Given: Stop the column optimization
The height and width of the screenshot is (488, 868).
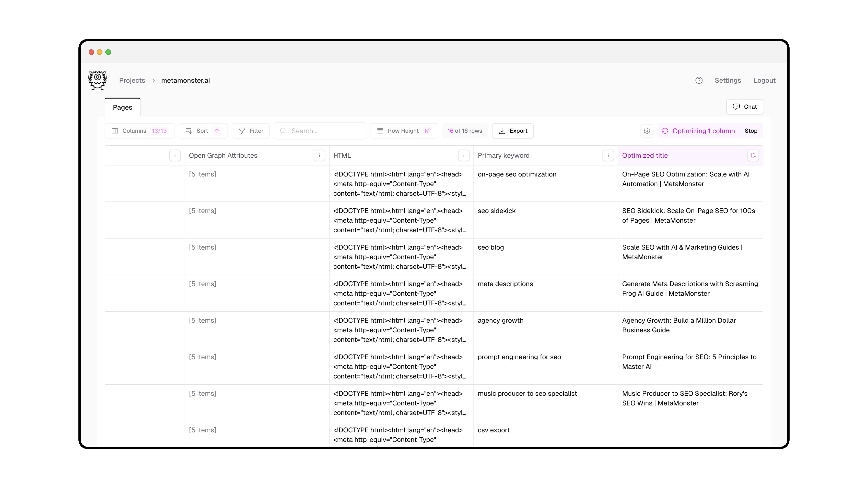Looking at the screenshot, I should 751,131.
